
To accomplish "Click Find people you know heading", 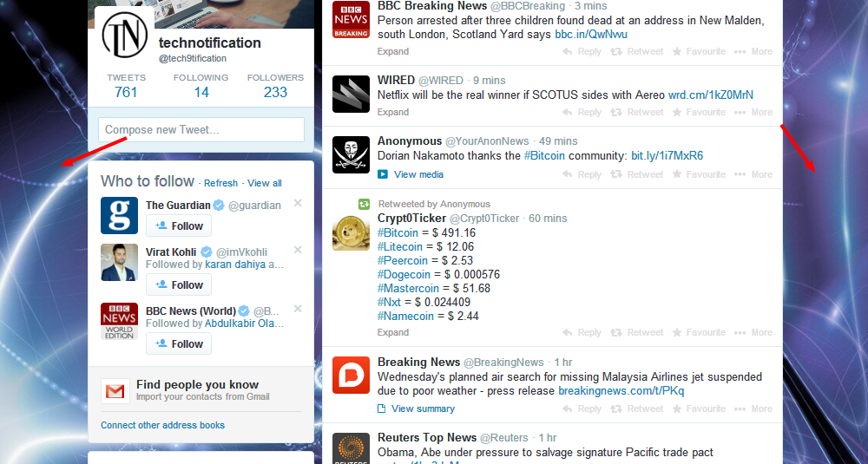I will [x=198, y=384].
